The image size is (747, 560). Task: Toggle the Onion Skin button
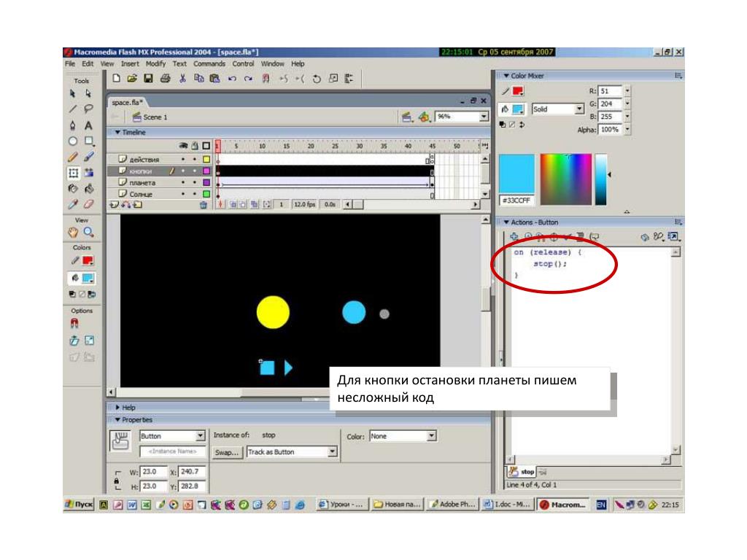233,204
